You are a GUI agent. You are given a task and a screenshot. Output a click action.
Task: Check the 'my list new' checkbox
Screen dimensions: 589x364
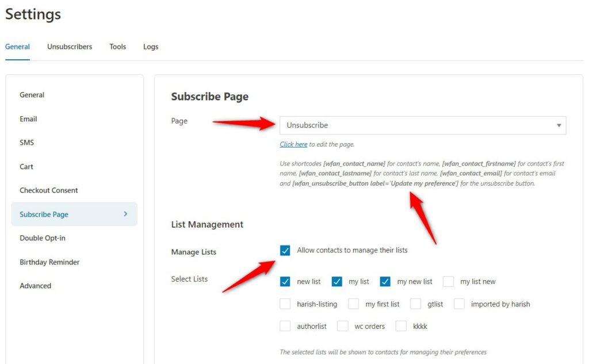(448, 281)
